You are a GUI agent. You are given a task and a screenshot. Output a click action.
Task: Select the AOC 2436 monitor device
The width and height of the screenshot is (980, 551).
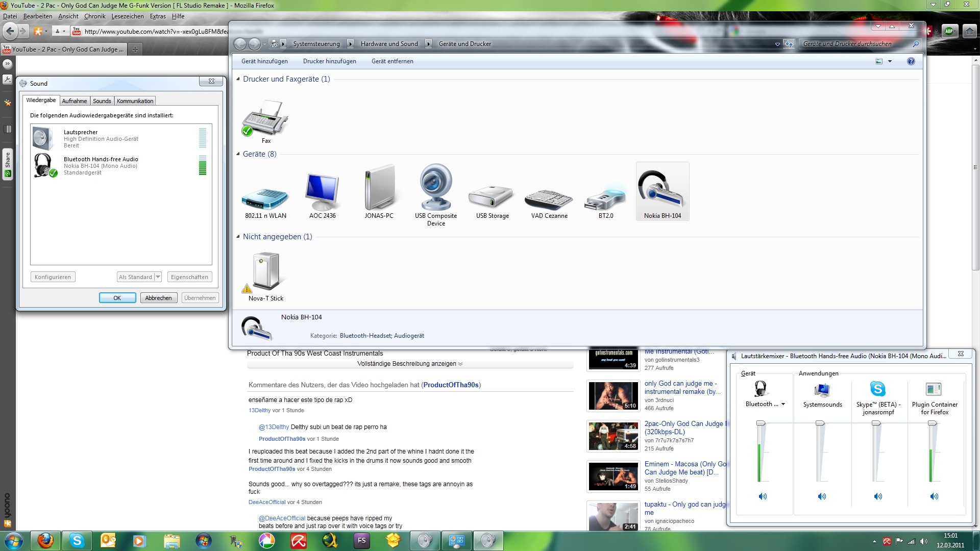[x=323, y=192]
